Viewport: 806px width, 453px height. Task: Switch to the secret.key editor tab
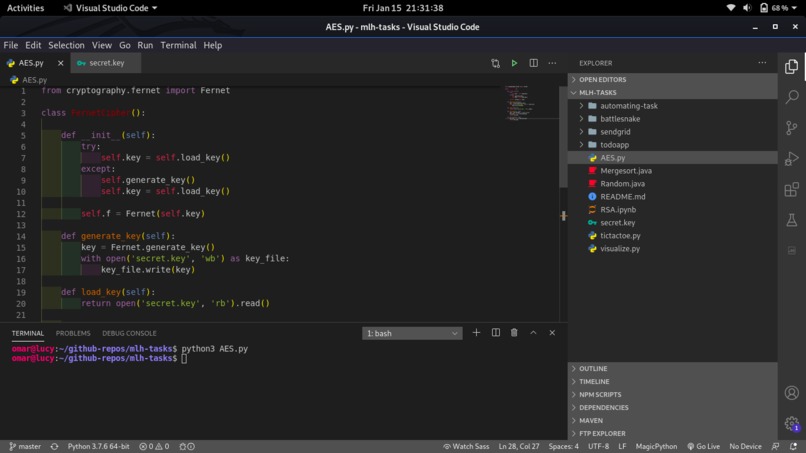coord(105,63)
